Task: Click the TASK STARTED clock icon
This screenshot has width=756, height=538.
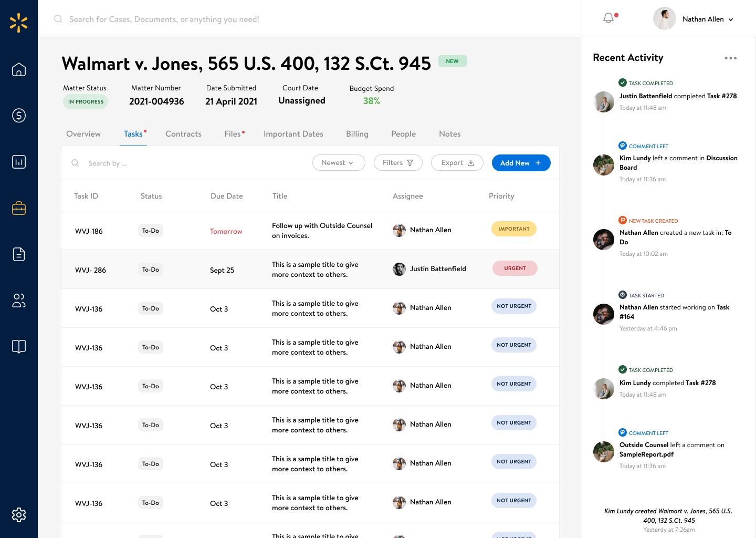Action: [623, 295]
